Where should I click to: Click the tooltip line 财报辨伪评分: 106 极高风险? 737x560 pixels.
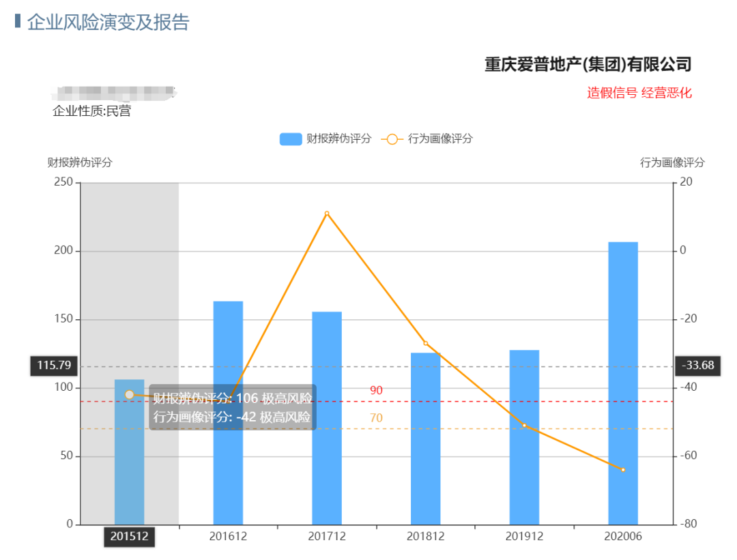pos(233,398)
